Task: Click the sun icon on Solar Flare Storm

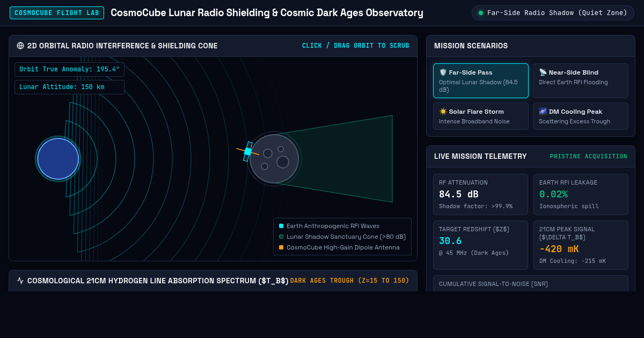Action: [x=443, y=112]
